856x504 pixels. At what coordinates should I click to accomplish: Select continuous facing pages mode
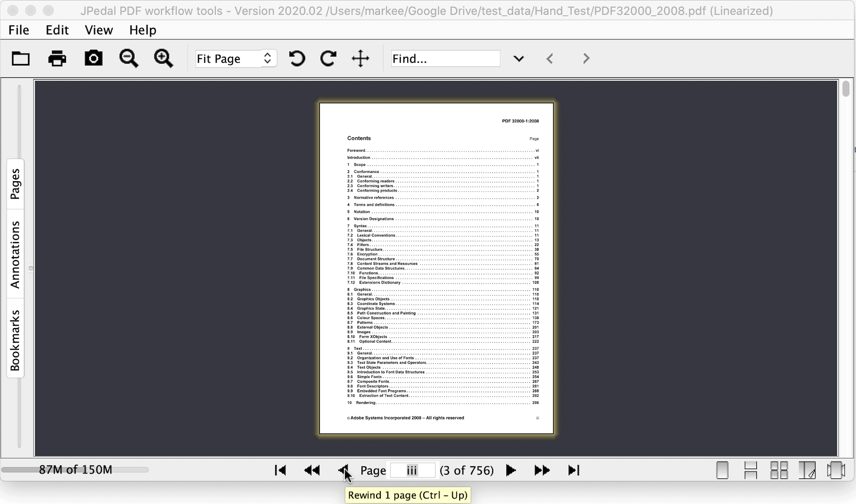[x=779, y=470]
